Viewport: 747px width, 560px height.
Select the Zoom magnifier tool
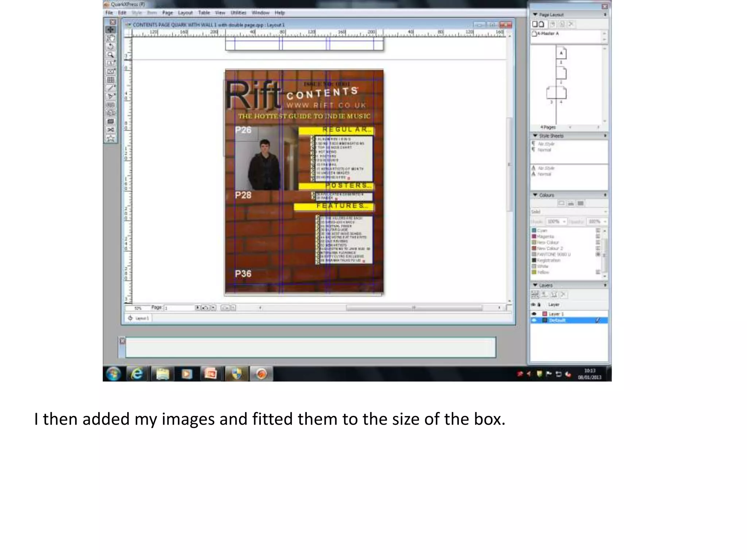pos(111,55)
